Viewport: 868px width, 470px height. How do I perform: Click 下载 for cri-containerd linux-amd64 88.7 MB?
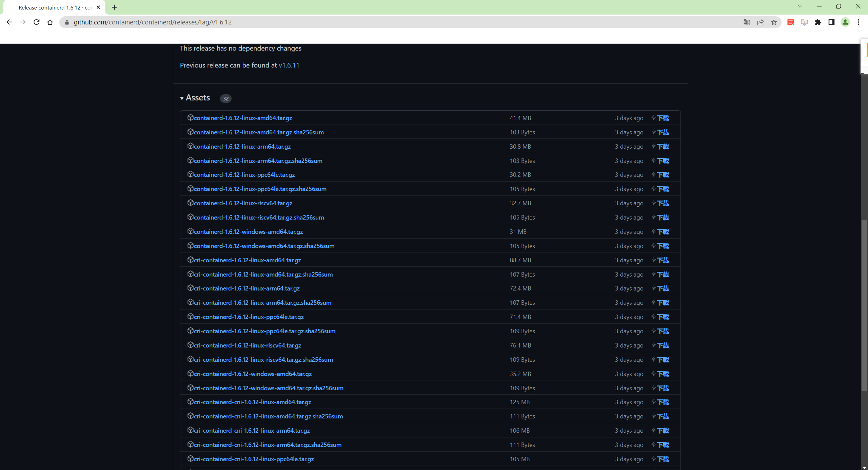663,260
